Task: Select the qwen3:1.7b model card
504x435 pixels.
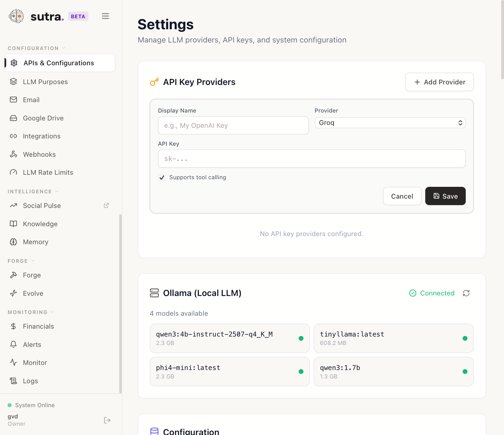Action: point(394,371)
